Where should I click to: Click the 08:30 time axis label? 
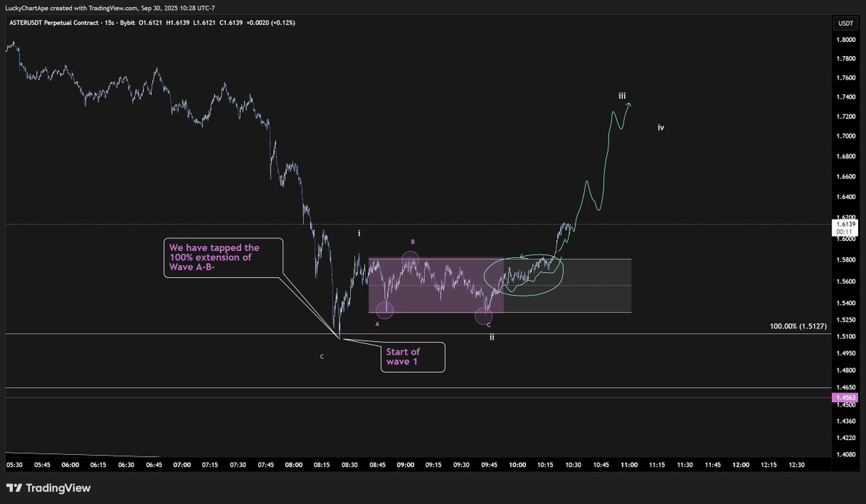pos(349,465)
